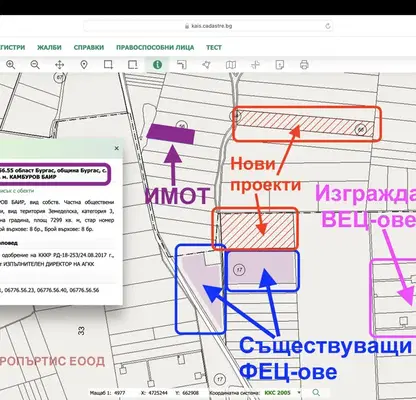The width and height of the screenshot is (416, 400).
Task: Go to ПРАВОСПОСОБНИ ЛИЦА page
Action: coord(155,47)
